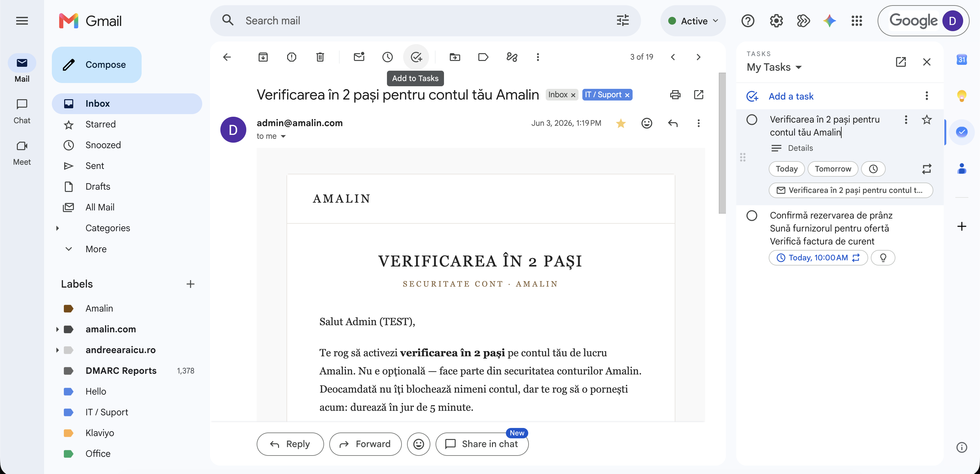Show search options filter icon
Viewport: 980px width, 474px height.
(623, 20)
